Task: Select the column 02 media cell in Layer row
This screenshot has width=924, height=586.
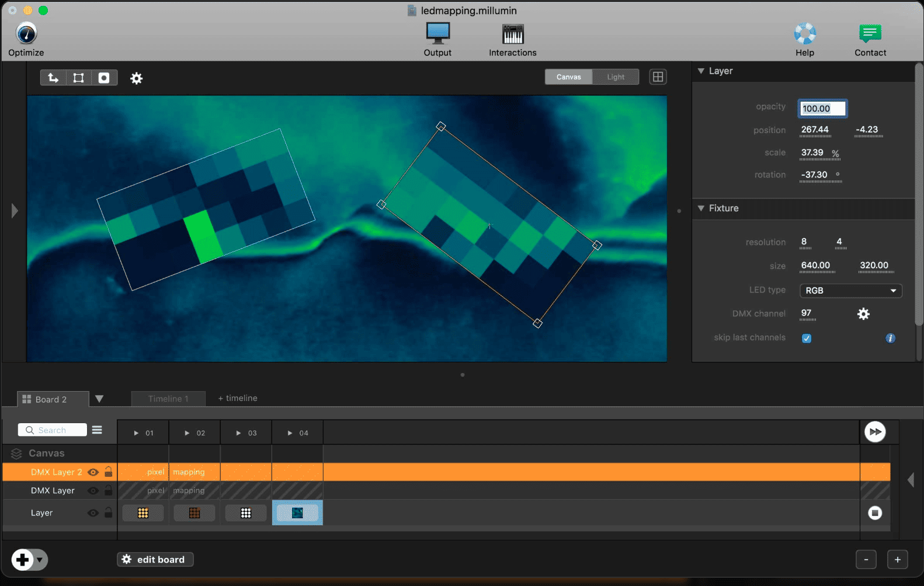Action: (194, 513)
